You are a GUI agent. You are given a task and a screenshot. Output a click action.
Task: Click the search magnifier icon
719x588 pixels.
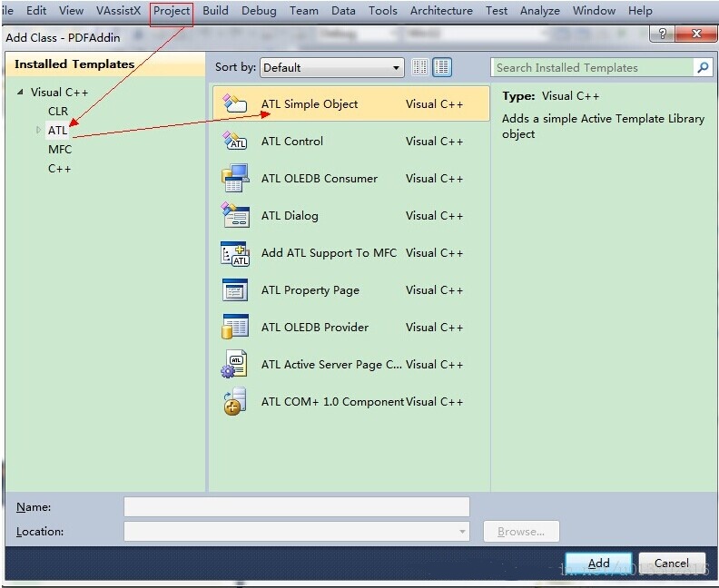[703, 67]
